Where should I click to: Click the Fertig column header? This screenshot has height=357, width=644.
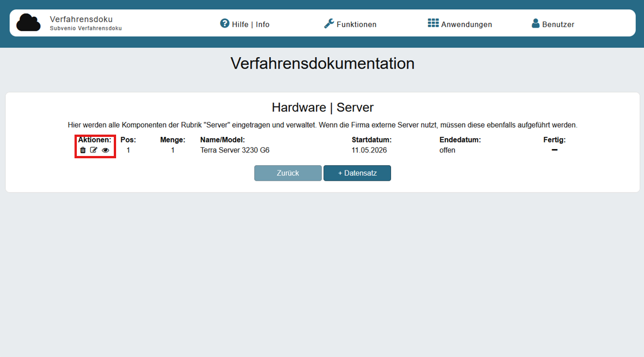pyautogui.click(x=554, y=140)
